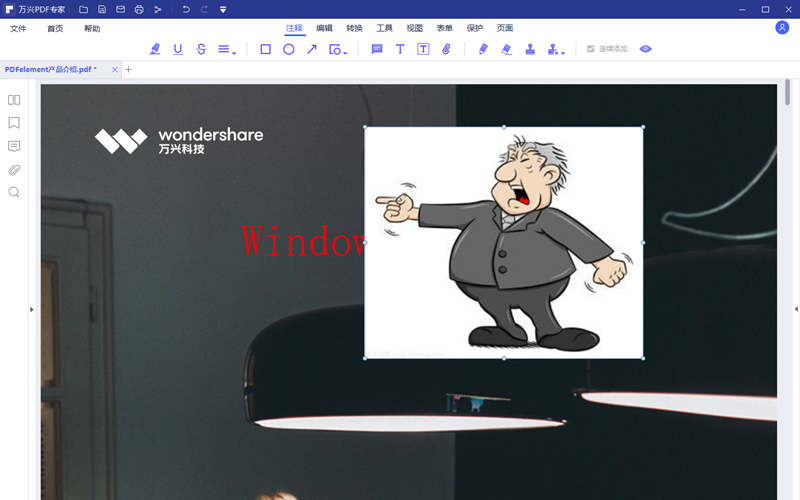Add a new document tab

click(x=128, y=70)
